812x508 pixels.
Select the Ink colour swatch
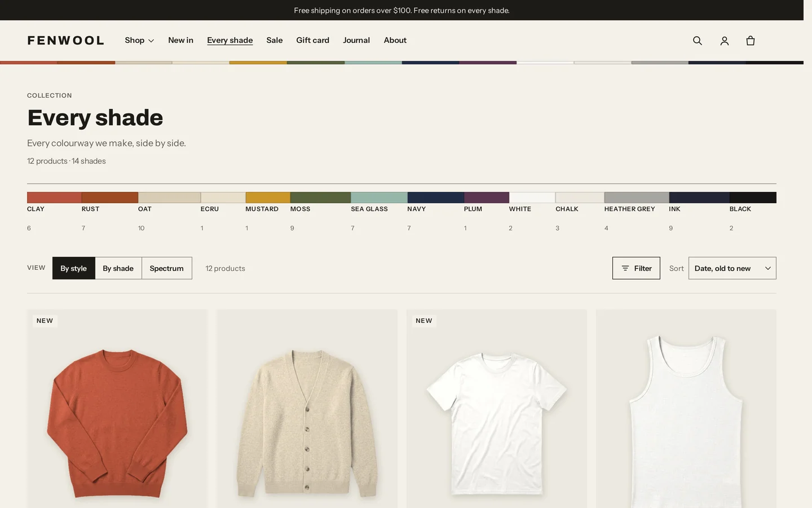tap(699, 198)
